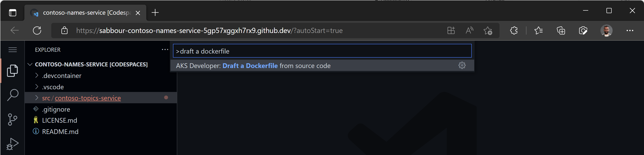The height and width of the screenshot is (155, 644).
Task: Open browser app install icon in address bar
Action: (451, 31)
